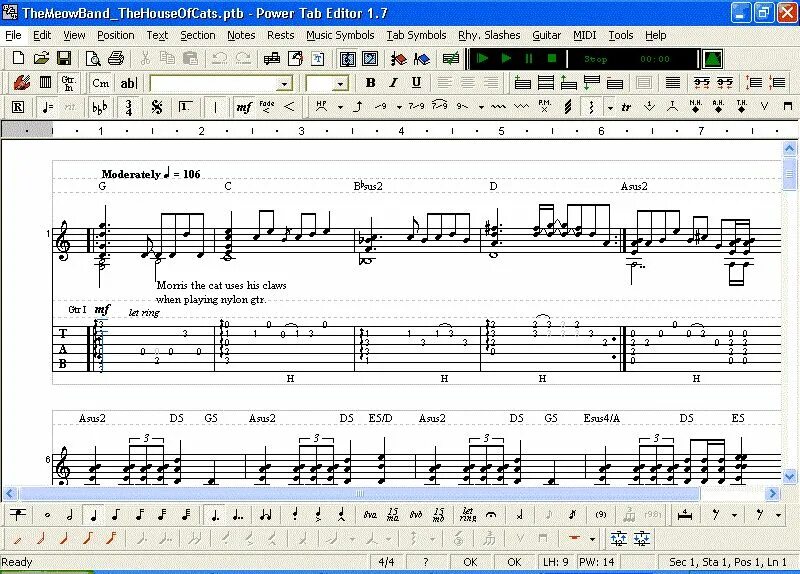Open the arpeggio dropdown arrow before tr
800x574 pixels.
(x=610, y=108)
